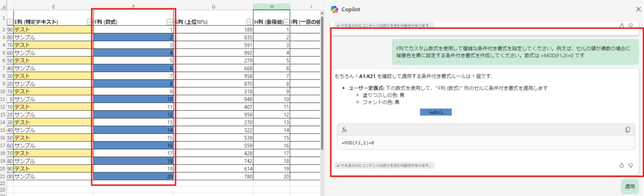Click the ユーザー定義式 bullet text
Viewport: 644px width, 196px height.
(x=449, y=88)
